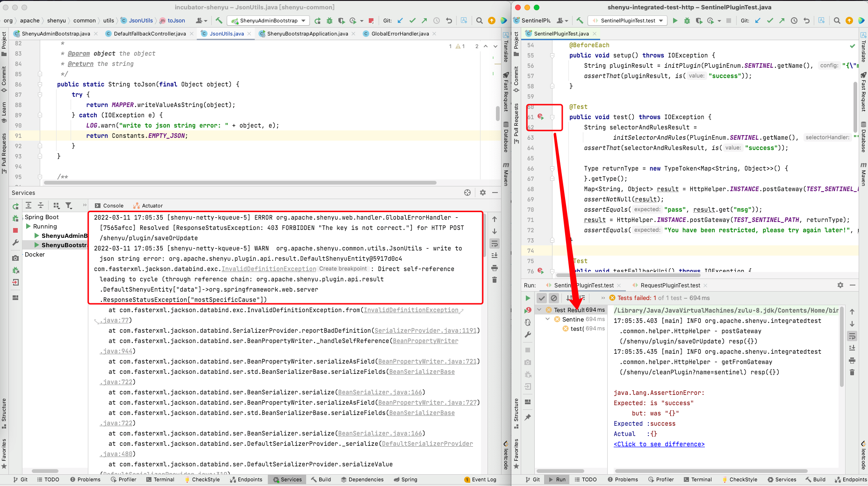The width and height of the screenshot is (868, 486).
Task: Click run gutter icon at line 61
Action: pos(541,117)
